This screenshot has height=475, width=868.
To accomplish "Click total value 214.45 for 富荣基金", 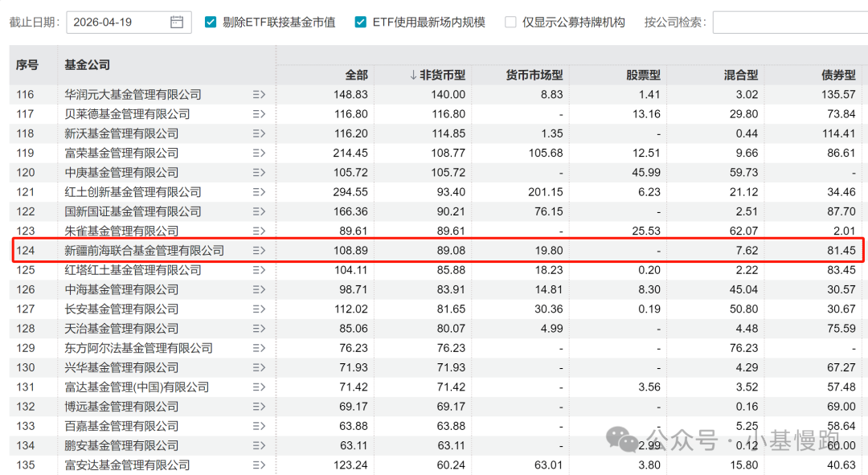I will pos(350,153).
